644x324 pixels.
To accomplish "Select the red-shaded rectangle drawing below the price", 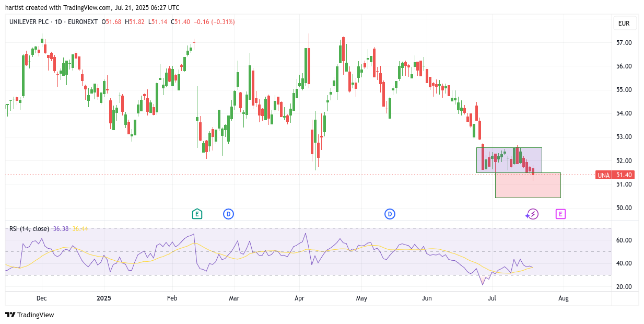I will point(528,185).
